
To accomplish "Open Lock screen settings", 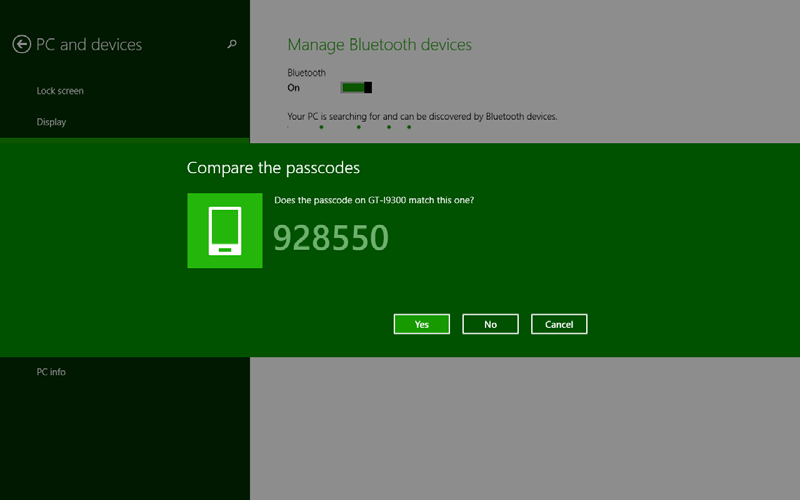I will click(x=60, y=91).
